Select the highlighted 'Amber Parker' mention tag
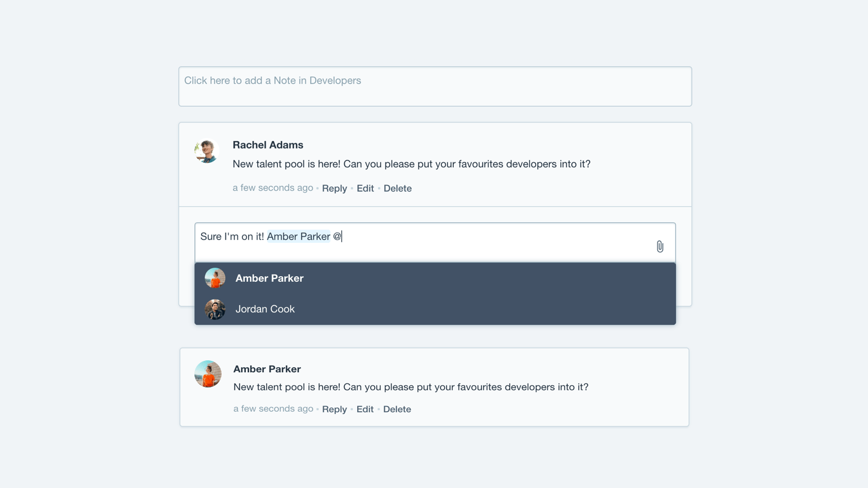Image resolution: width=868 pixels, height=488 pixels. (x=298, y=236)
